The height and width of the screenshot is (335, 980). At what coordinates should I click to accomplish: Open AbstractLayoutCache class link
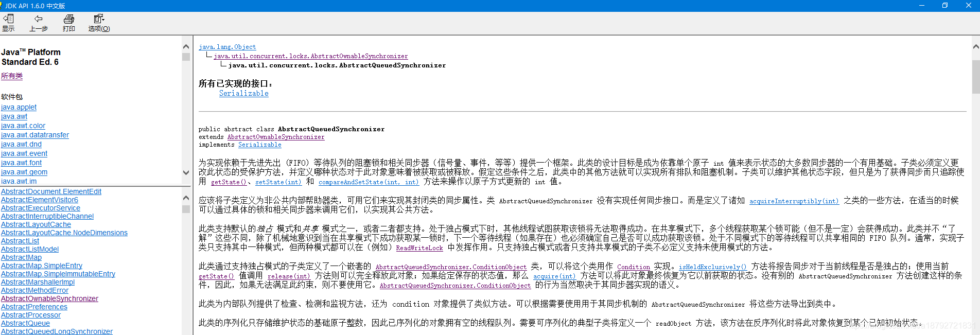36,224
